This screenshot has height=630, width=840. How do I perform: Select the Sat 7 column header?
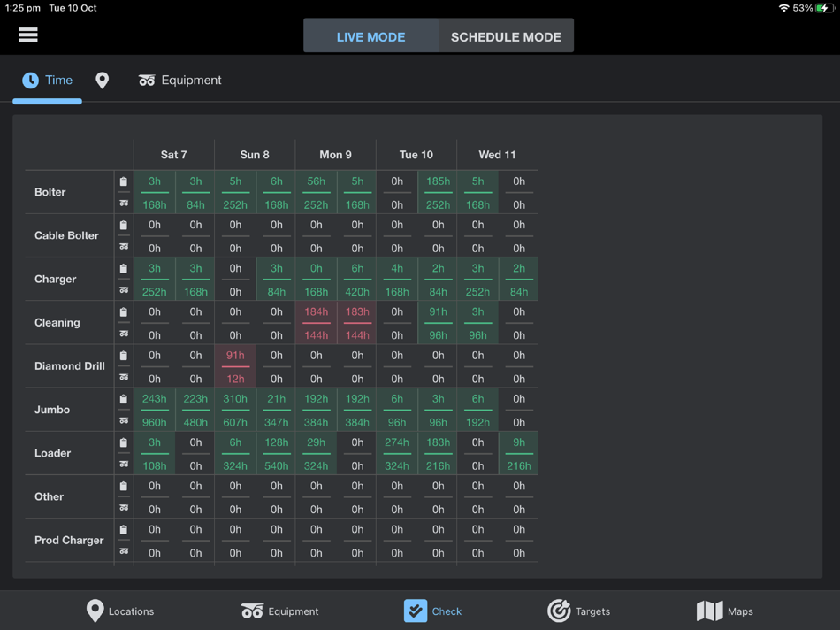coord(173,155)
